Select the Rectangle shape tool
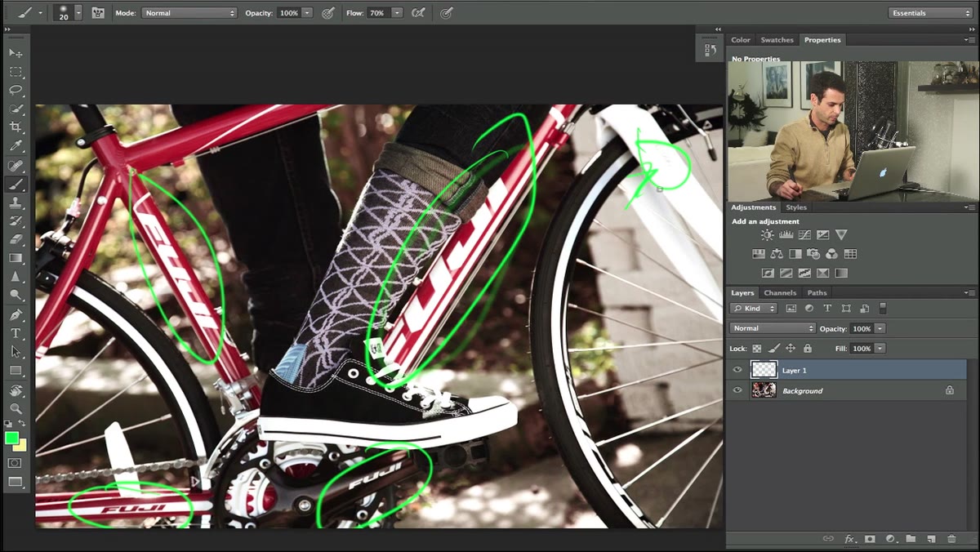Image resolution: width=980 pixels, height=552 pixels. pos(16,371)
